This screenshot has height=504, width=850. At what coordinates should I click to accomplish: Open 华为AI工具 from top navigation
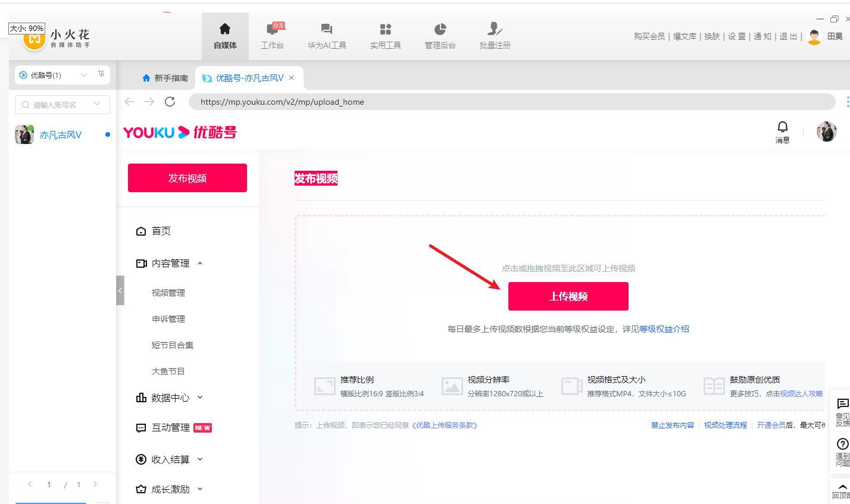tap(327, 36)
